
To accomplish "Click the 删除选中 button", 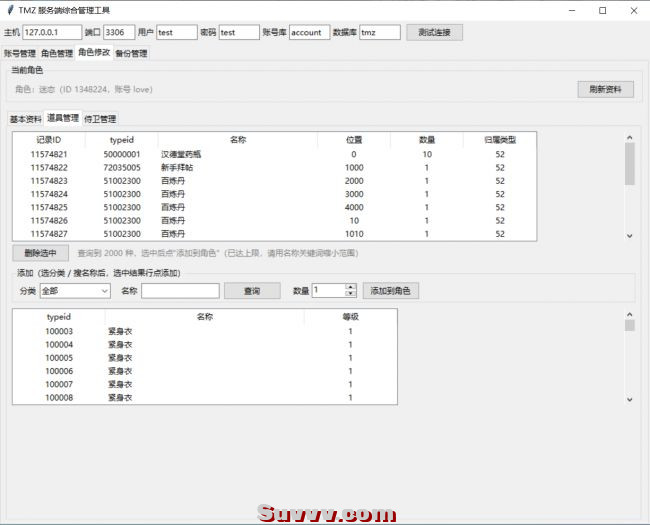I will tap(40, 253).
